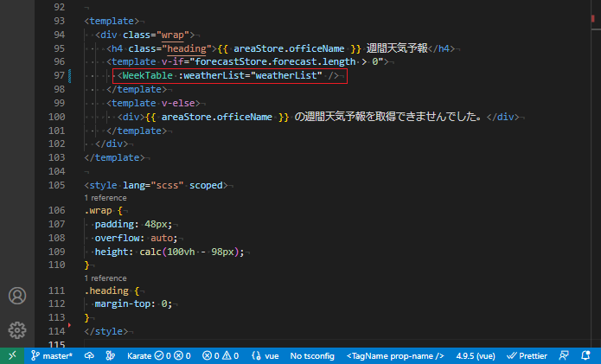Click line number 105 in the gutter

click(57, 185)
